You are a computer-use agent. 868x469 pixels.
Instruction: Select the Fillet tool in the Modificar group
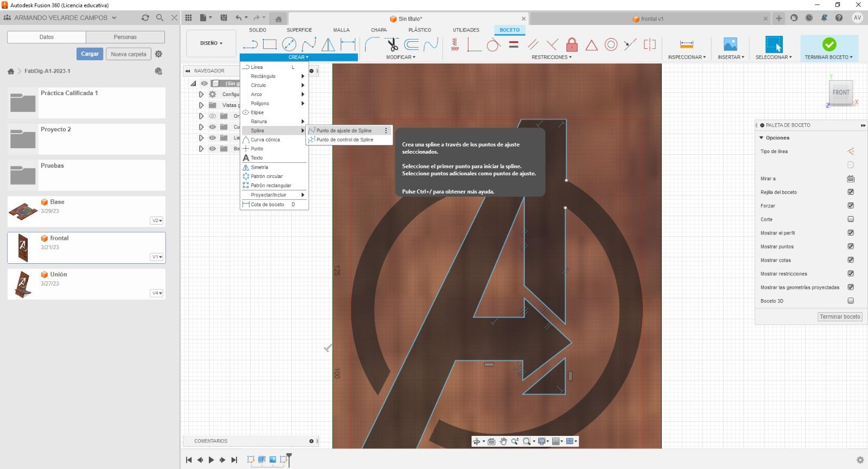(372, 45)
